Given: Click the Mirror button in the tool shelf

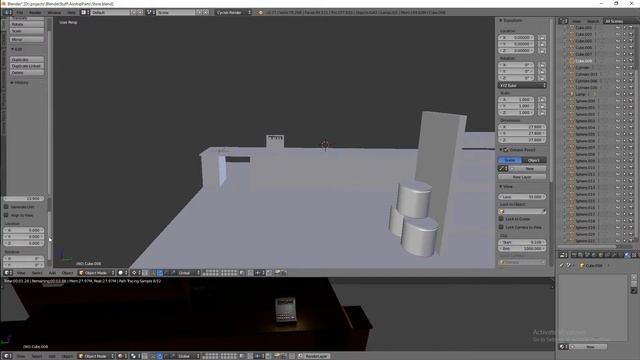Looking at the screenshot, I should (x=27, y=40).
